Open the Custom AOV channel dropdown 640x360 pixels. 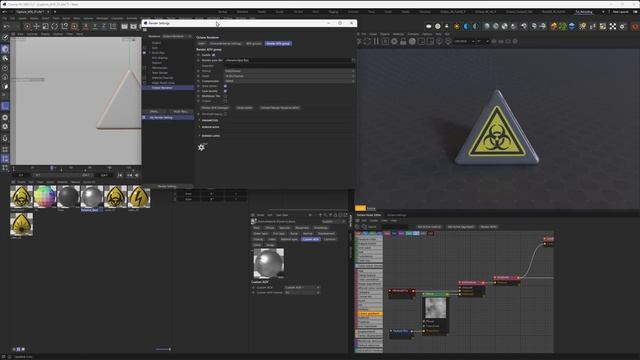[302, 293]
